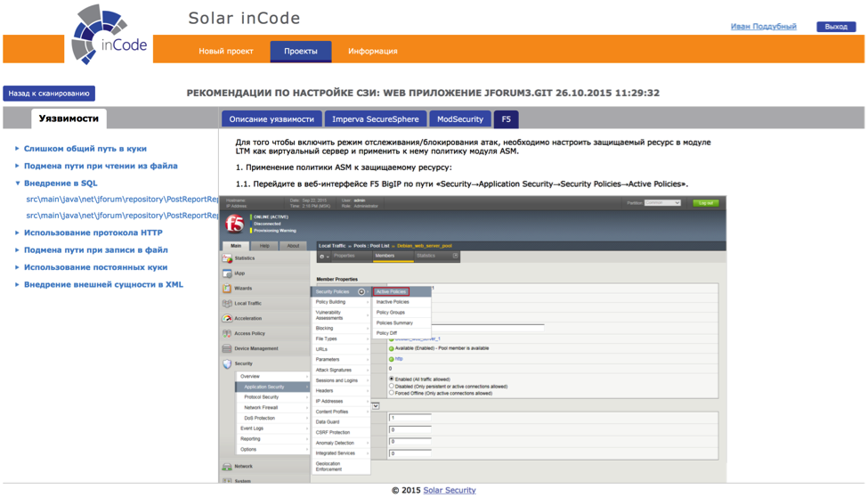The image size is (868, 498).
Task: Open first PostReportRepository file path
Action: pyautogui.click(x=122, y=199)
